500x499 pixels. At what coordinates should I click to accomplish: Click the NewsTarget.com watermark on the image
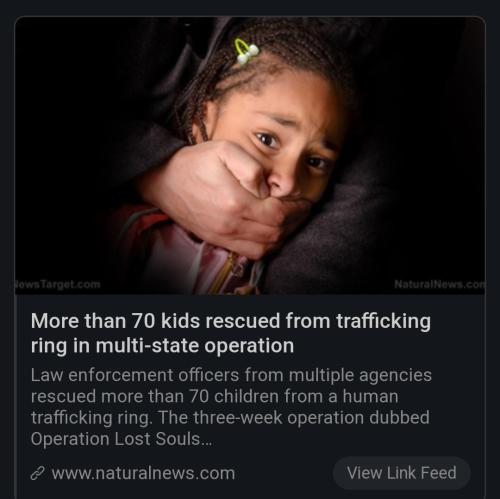click(x=58, y=284)
